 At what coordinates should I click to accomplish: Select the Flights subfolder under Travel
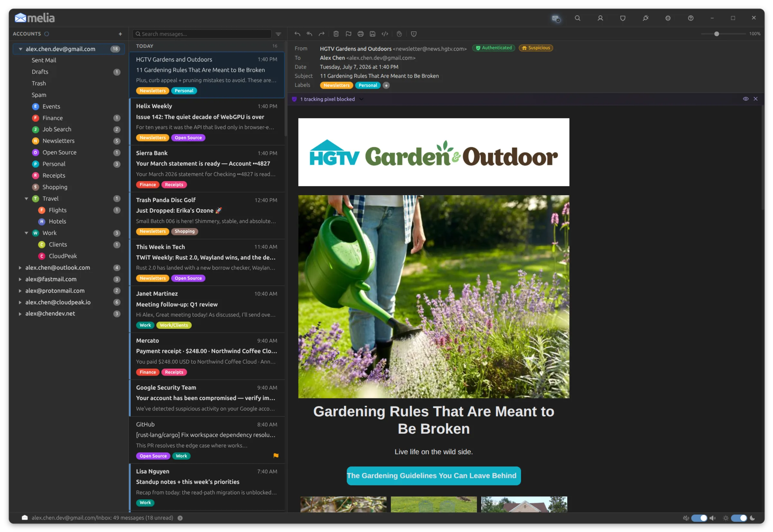69,210
